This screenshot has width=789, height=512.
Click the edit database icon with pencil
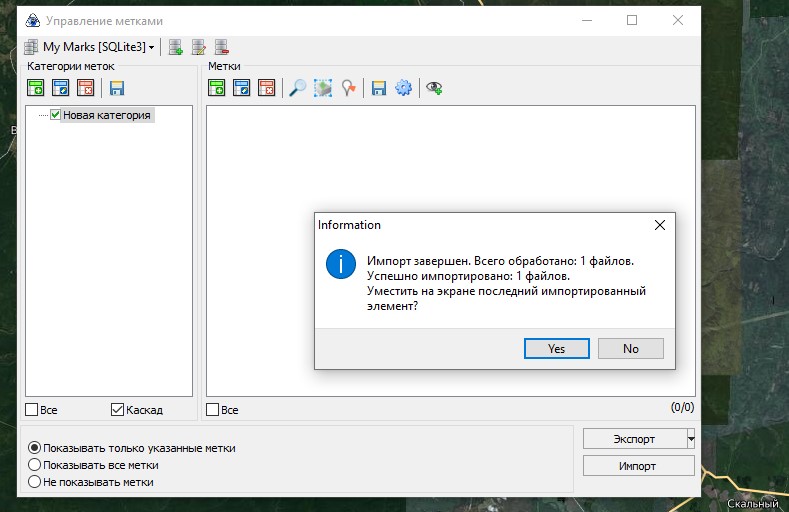199,47
